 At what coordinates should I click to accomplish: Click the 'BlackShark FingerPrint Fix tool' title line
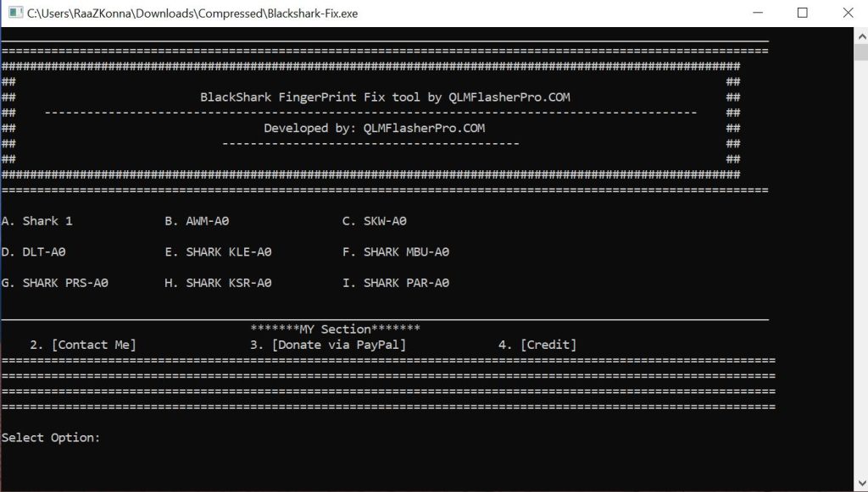(x=386, y=97)
